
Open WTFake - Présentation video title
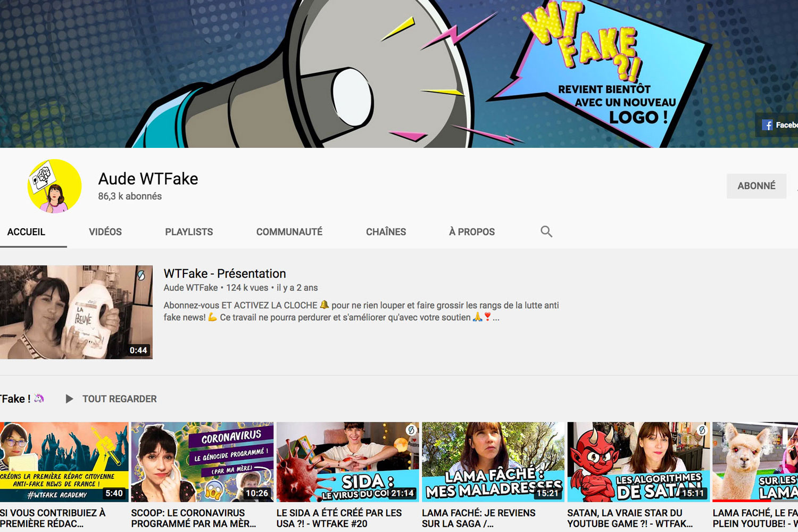(225, 273)
